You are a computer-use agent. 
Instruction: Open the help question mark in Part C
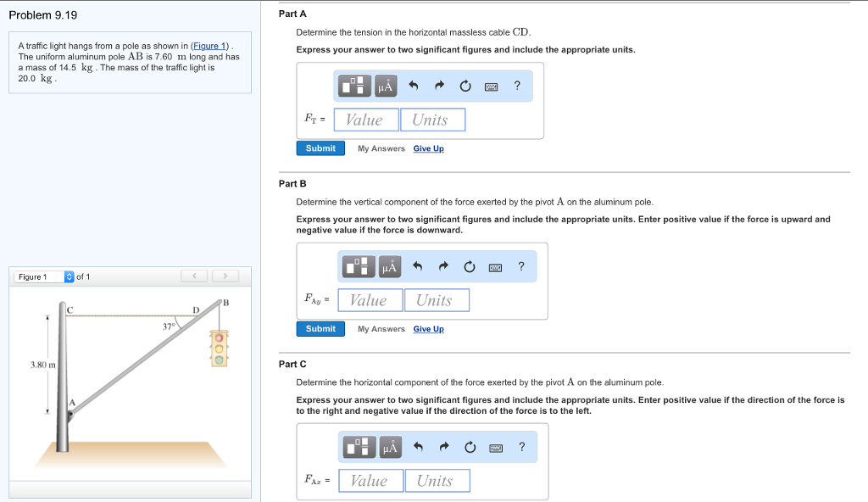[x=521, y=447]
